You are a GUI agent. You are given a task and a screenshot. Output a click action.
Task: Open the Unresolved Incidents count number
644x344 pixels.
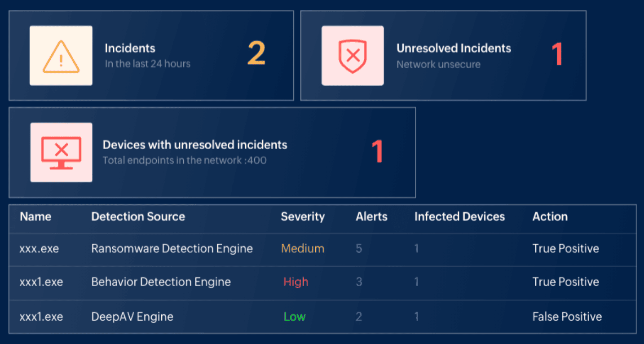click(x=557, y=54)
